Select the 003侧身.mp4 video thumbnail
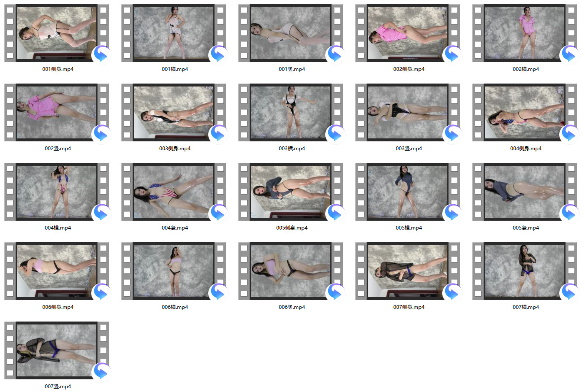 174,113
